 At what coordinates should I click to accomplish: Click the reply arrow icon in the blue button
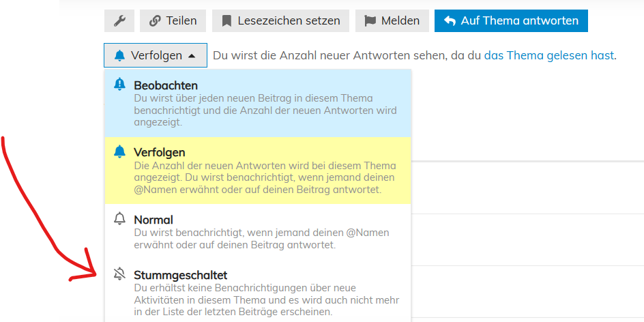pyautogui.click(x=450, y=21)
